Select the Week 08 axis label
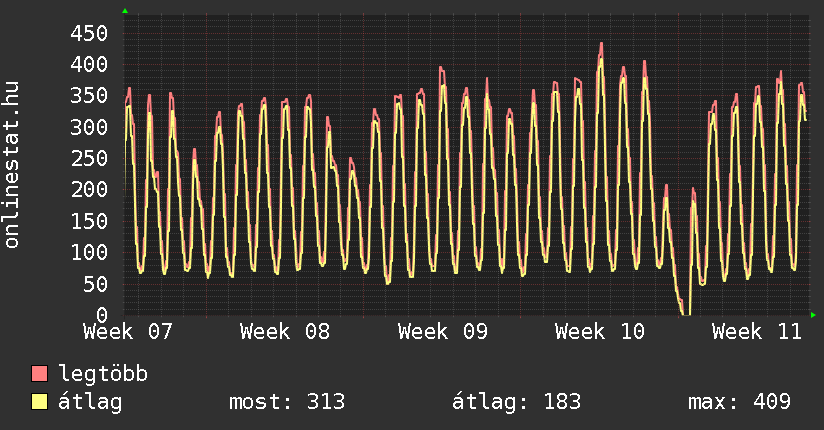The width and height of the screenshot is (824, 430). 285,332
